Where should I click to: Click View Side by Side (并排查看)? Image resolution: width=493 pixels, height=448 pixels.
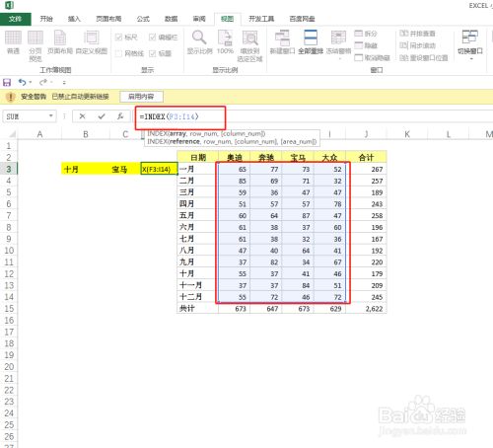click(417, 34)
